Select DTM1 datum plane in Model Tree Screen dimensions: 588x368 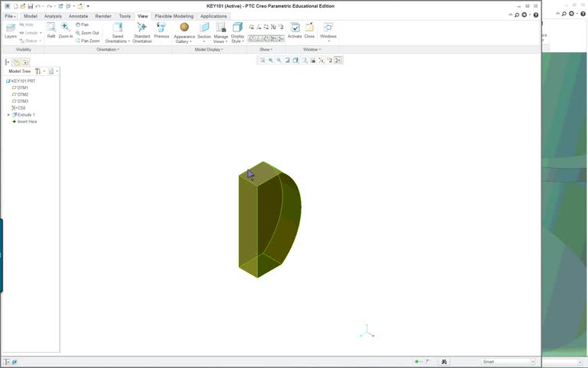click(x=20, y=87)
